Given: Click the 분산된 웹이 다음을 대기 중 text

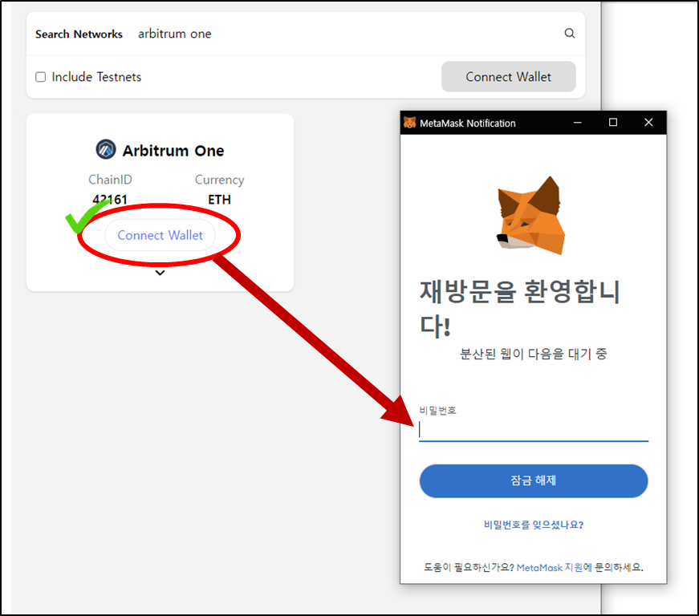Looking at the screenshot, I should tap(533, 354).
